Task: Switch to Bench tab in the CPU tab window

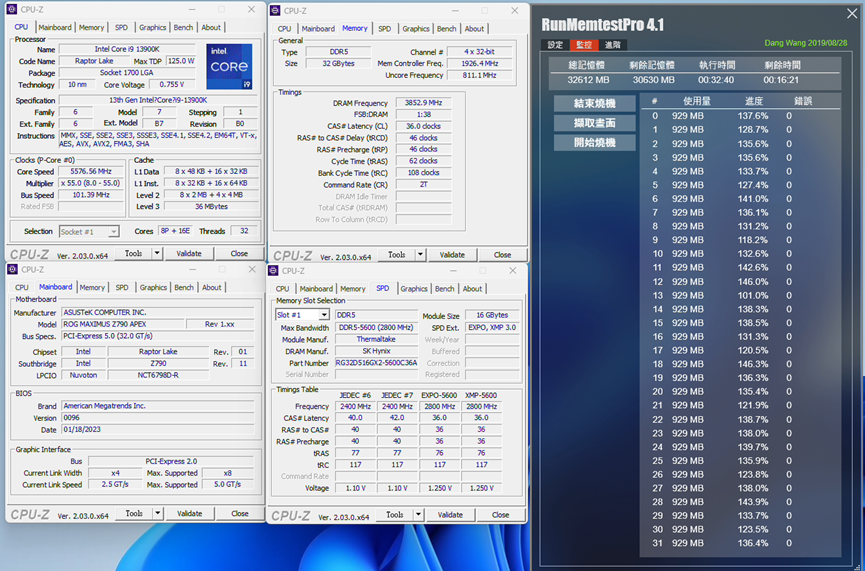Action: coord(183,27)
